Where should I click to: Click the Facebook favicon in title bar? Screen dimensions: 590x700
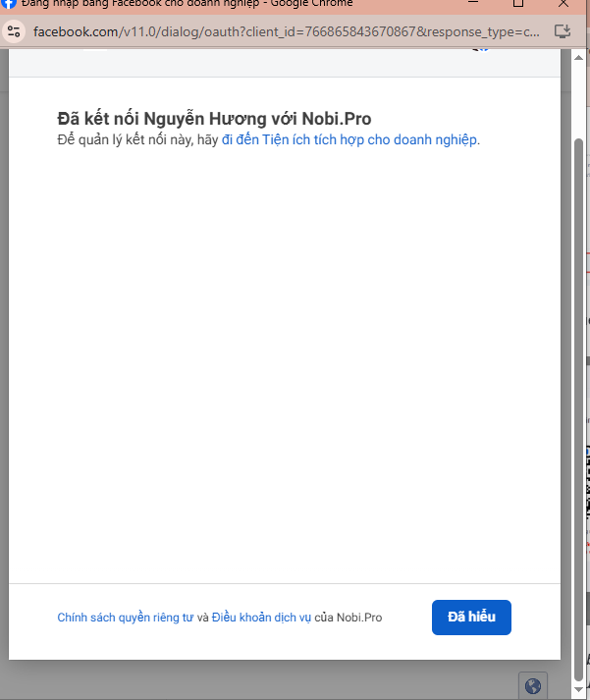click(x=6, y=4)
